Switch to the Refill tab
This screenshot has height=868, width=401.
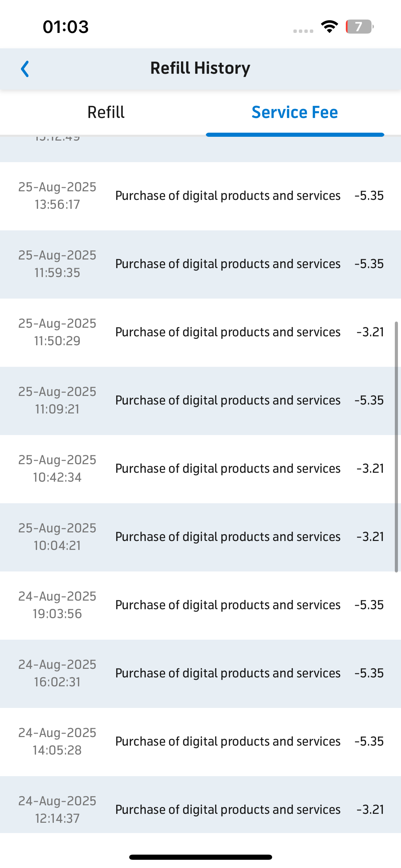pos(106,112)
